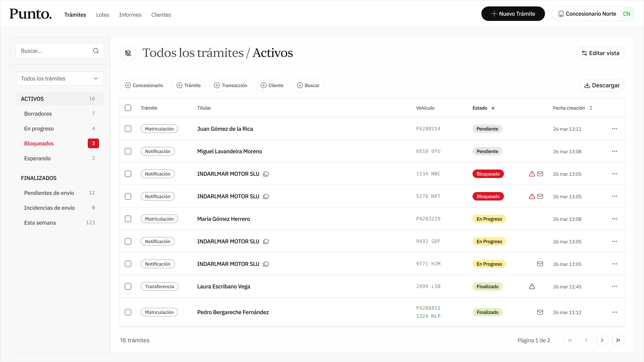This screenshot has width=644, height=362.
Task: Select the checkbox for 5278 NPT row
Action: (128, 196)
